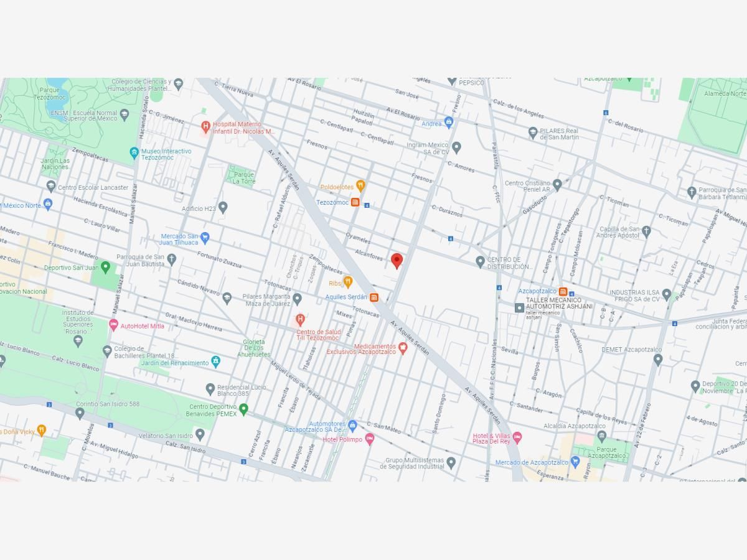Select the Glorieta De Los Ahuehuetes label

tap(254, 348)
